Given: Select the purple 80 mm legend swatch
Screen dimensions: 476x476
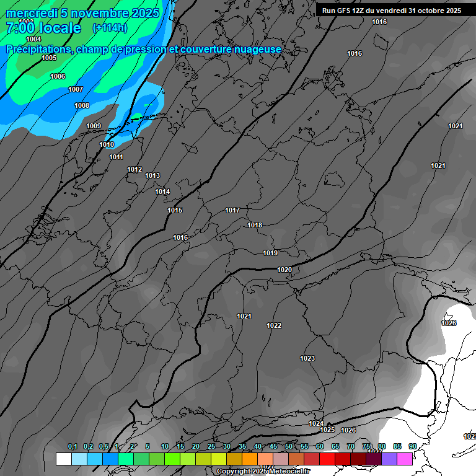Looking at the screenshot, I should 374,459.
